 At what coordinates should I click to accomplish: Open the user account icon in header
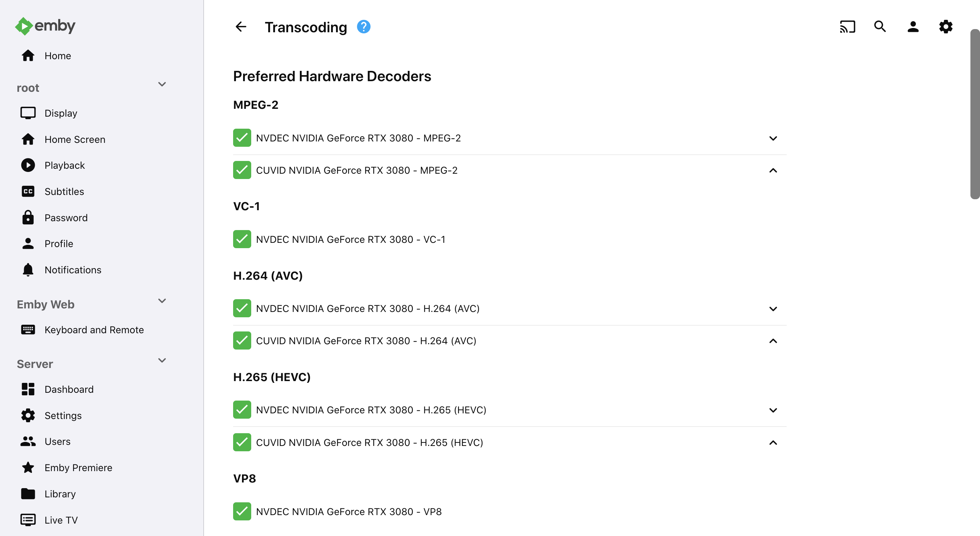pyautogui.click(x=913, y=27)
